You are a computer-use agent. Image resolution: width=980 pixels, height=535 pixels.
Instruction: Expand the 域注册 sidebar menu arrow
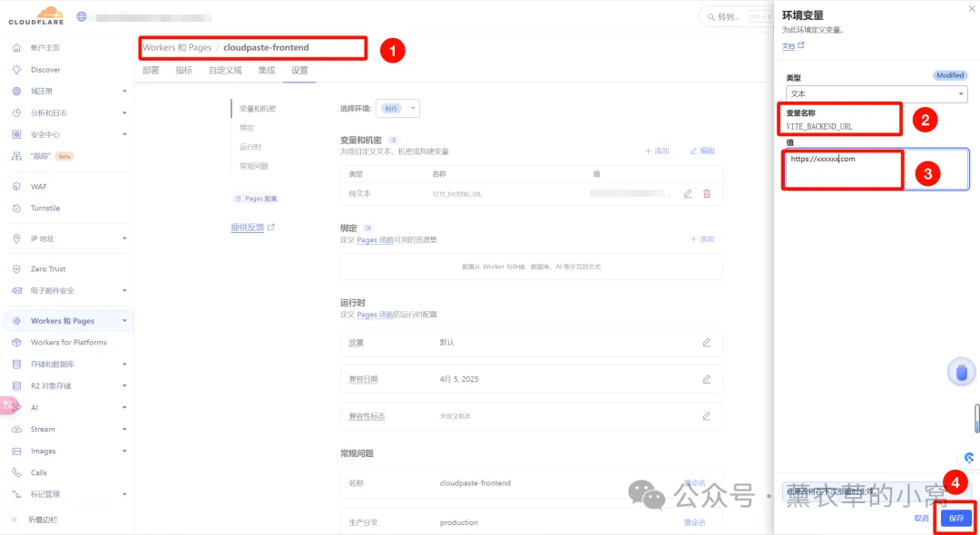[x=124, y=92]
